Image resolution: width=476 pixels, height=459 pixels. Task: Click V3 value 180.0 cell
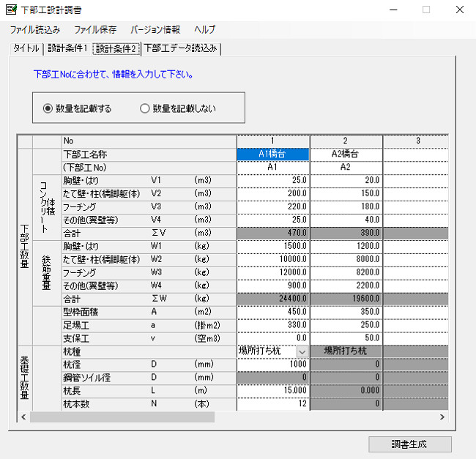coord(346,207)
